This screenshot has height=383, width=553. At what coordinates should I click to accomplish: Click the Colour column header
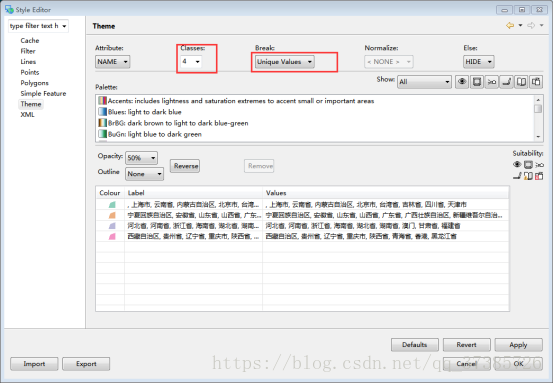coord(110,193)
